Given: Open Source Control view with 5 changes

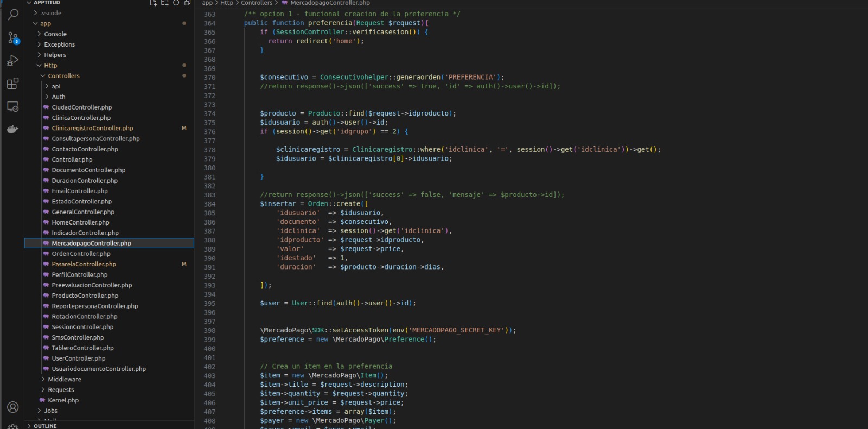Looking at the screenshot, I should pyautogui.click(x=13, y=38).
